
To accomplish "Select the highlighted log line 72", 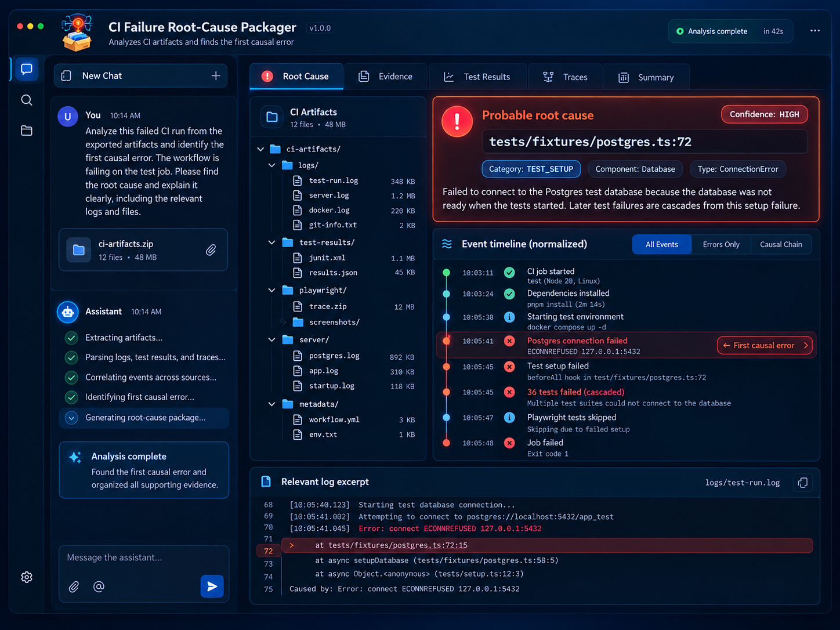I will pyautogui.click(x=546, y=545).
